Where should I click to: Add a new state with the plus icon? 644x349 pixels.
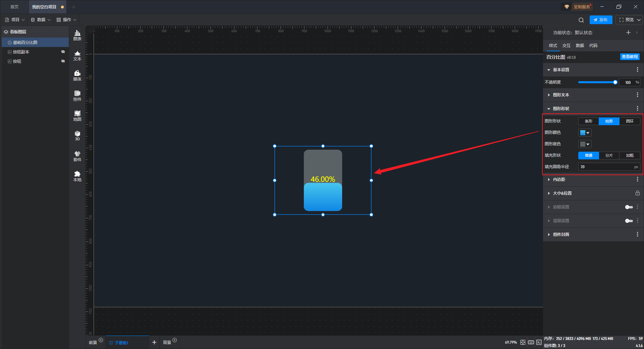[628, 33]
